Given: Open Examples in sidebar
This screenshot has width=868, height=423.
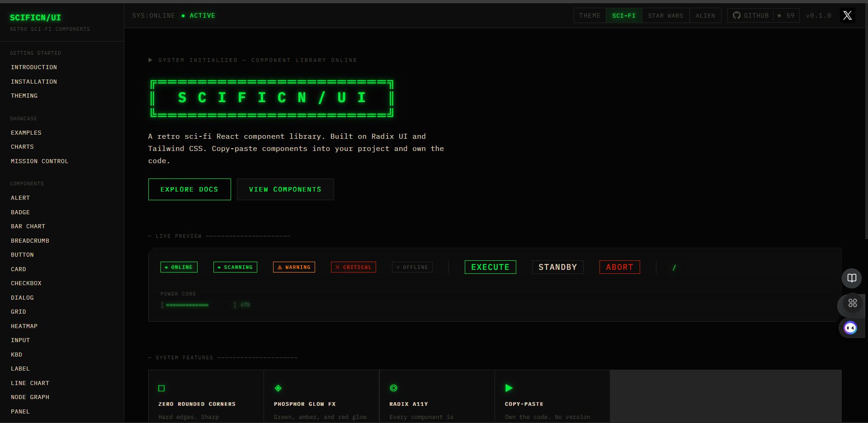Looking at the screenshot, I should click(26, 133).
